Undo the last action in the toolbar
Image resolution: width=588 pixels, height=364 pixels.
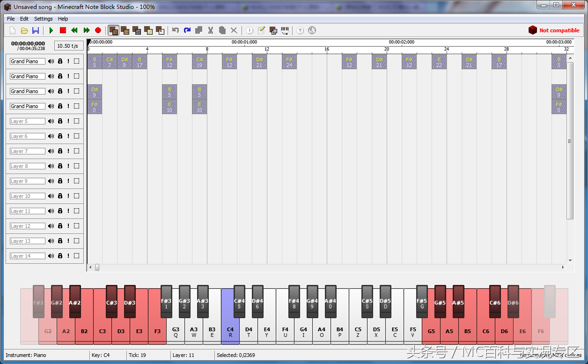coord(176,30)
